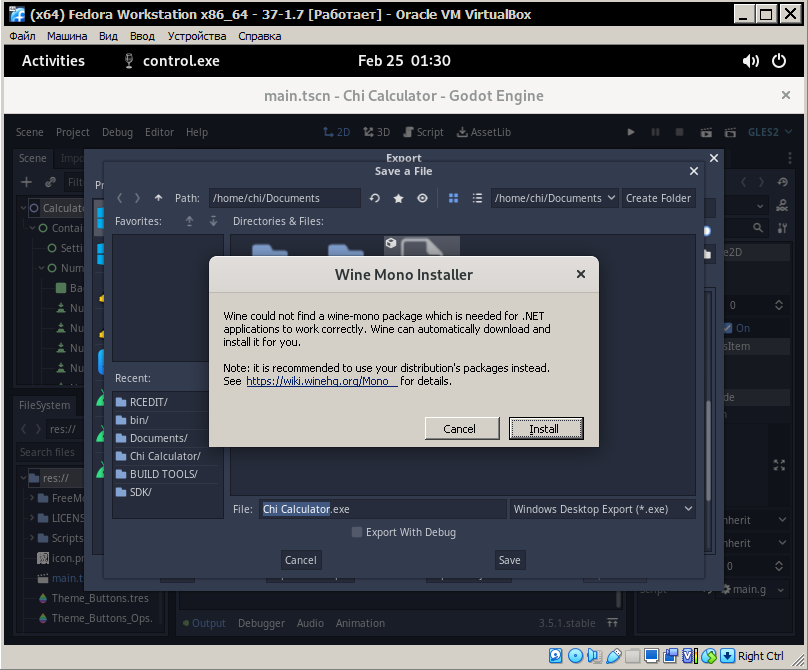Screen dimensions: 808x670
Task: Collapse the Calculat... root node
Action: (23, 208)
